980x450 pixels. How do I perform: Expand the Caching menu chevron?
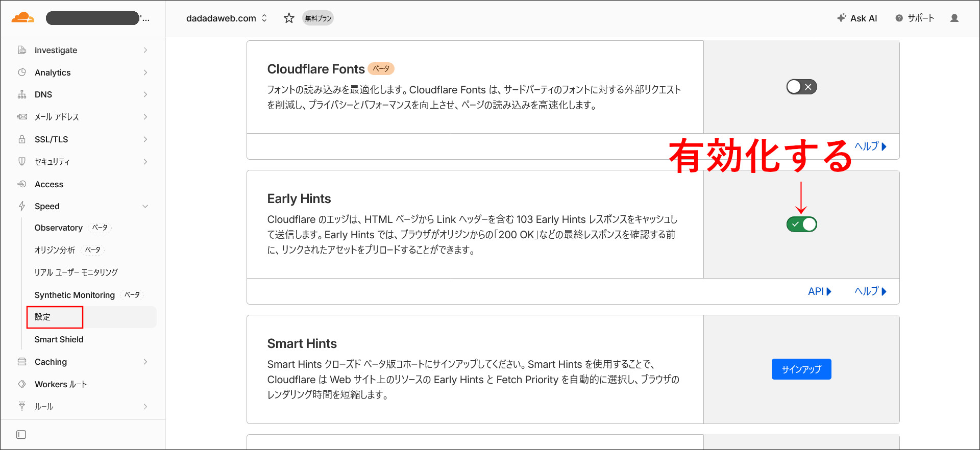pyautogui.click(x=145, y=362)
